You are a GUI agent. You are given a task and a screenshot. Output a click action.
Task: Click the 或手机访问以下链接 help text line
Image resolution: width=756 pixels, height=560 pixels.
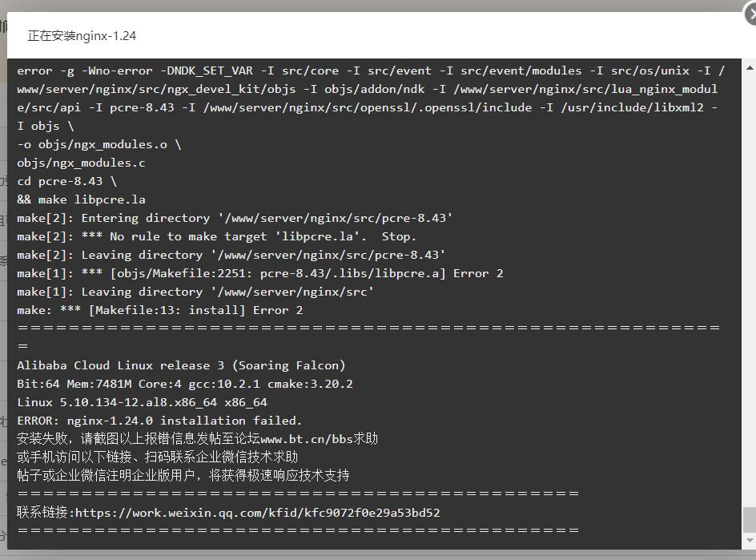pos(157,457)
